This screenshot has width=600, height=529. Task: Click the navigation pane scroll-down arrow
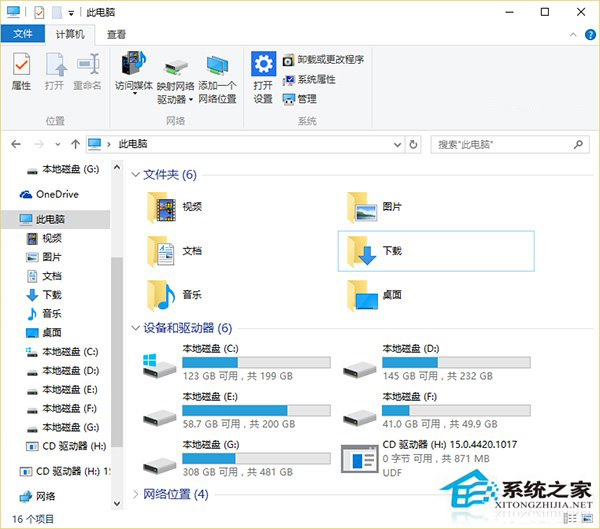coord(117,503)
